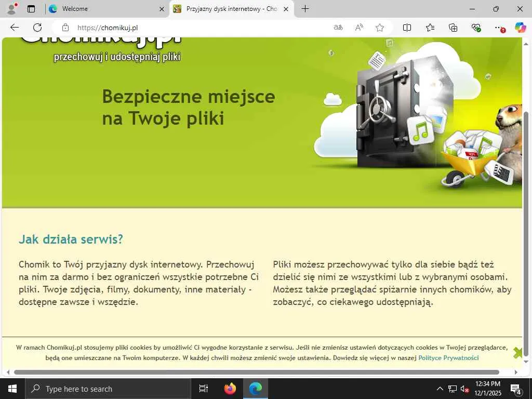Screen dimensions: 532x399
Task: Click the horizontal scrollbar thumb
Action: point(257,372)
